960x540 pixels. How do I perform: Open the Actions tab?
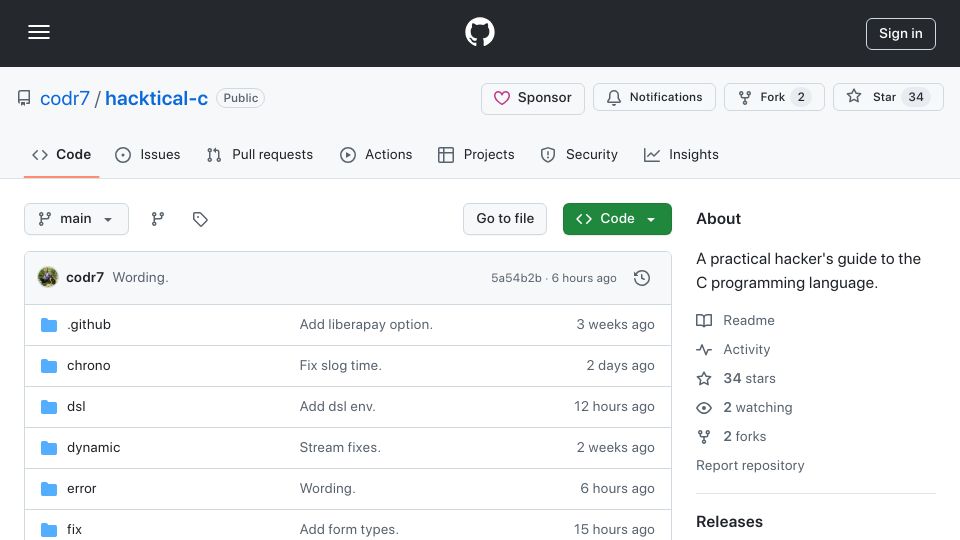(376, 155)
